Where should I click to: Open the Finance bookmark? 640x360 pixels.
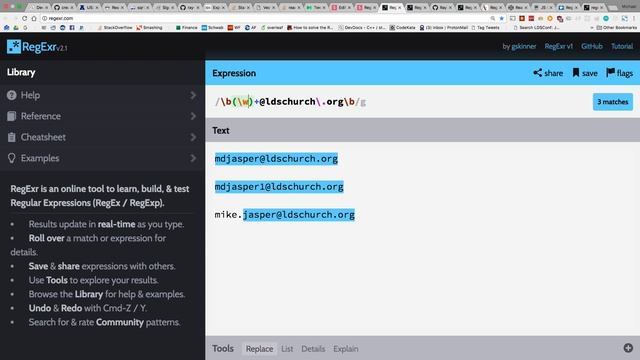(187, 28)
